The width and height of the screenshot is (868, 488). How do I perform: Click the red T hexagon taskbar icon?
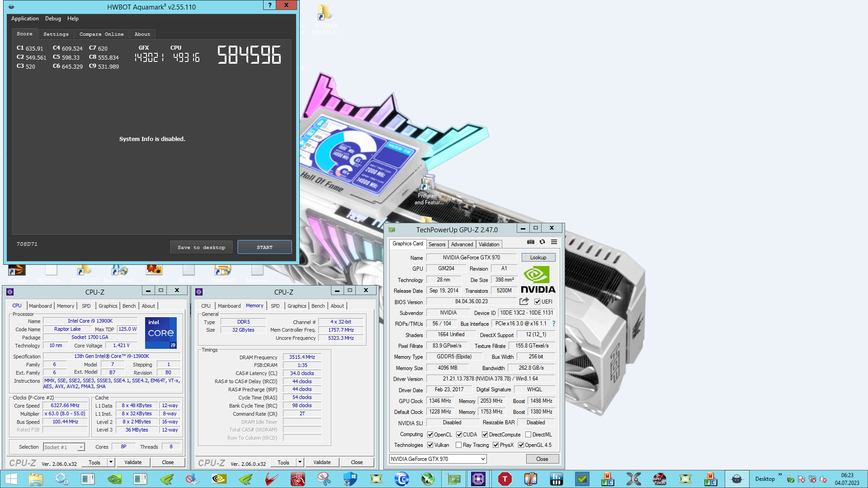tap(505, 479)
